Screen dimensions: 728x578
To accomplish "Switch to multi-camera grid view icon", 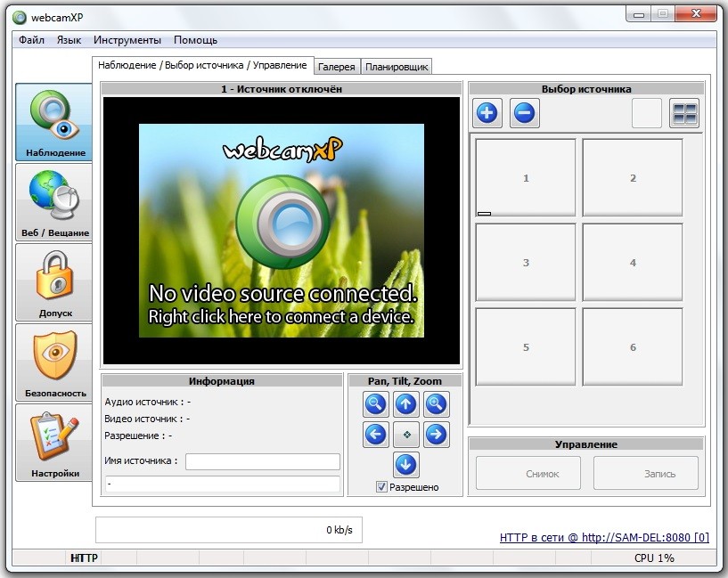I will click(684, 113).
